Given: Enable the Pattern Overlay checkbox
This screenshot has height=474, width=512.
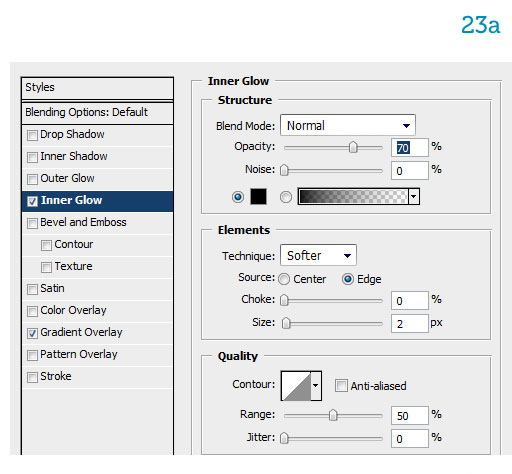Looking at the screenshot, I should point(32,355).
